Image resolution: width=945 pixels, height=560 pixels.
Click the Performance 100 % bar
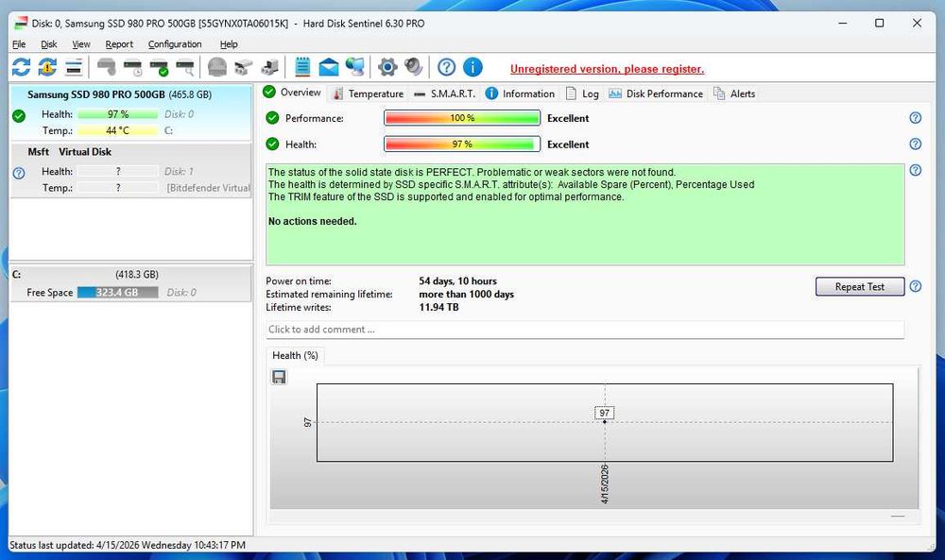click(x=462, y=118)
